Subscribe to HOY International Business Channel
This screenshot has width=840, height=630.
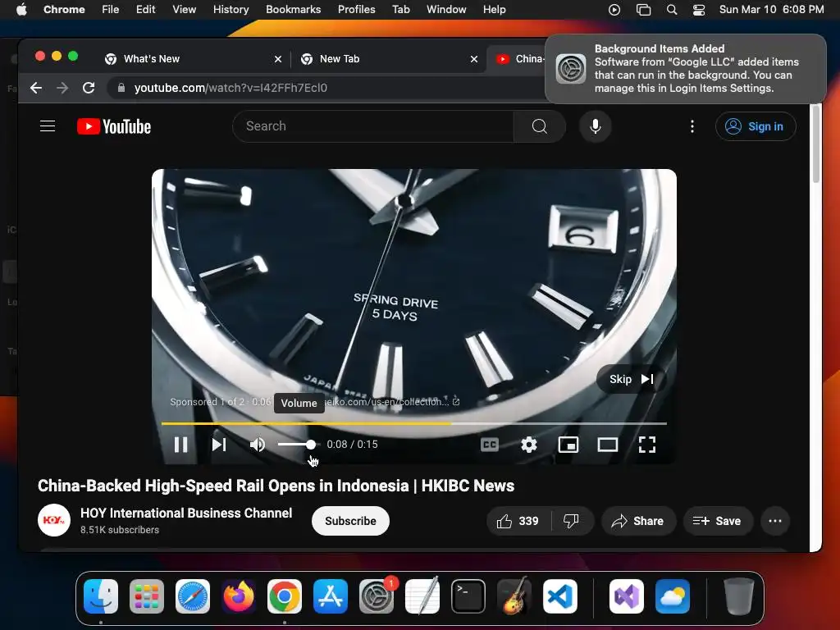[x=350, y=521]
